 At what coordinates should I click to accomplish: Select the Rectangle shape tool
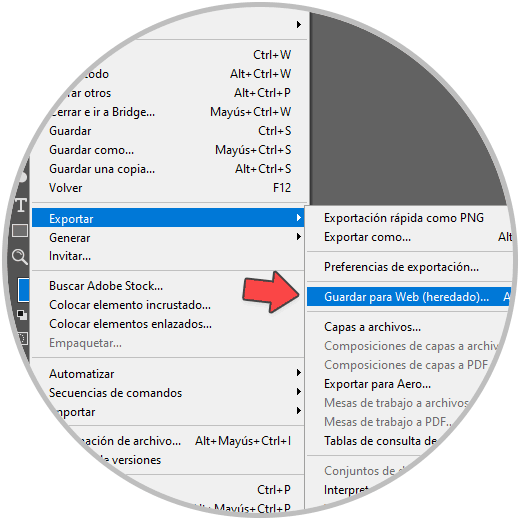[20, 231]
